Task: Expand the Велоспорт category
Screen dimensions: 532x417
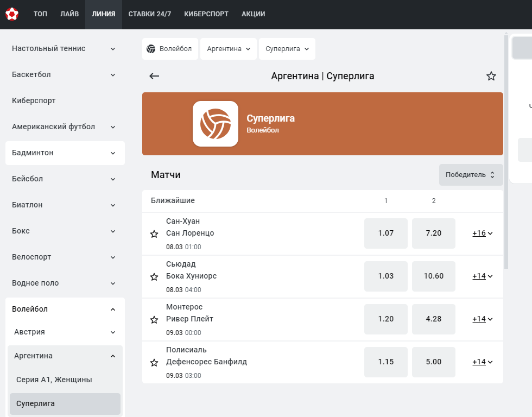Action: (x=65, y=257)
